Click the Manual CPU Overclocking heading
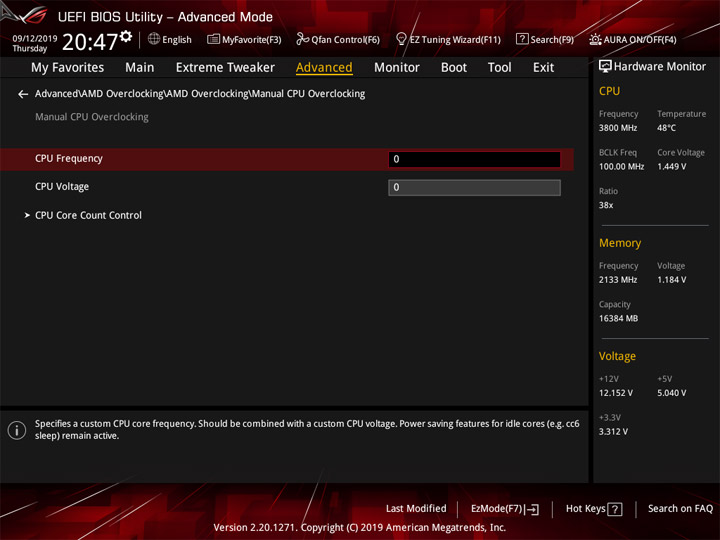 tap(92, 117)
